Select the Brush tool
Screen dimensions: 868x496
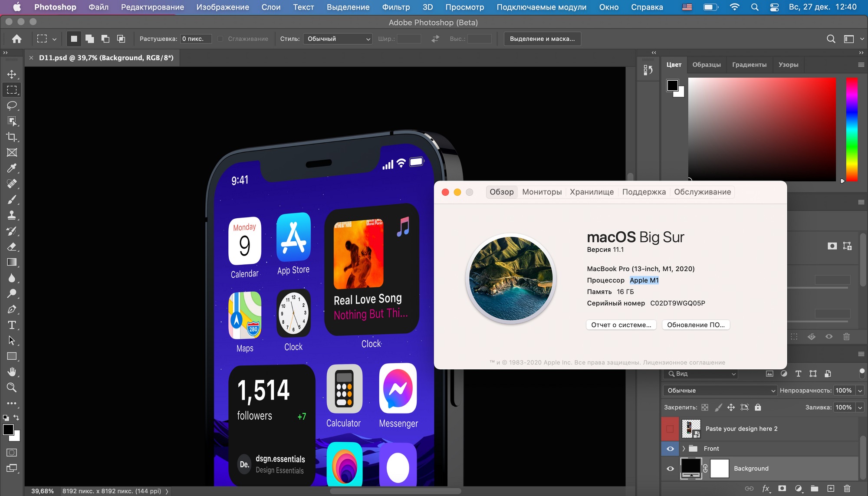pos(12,199)
